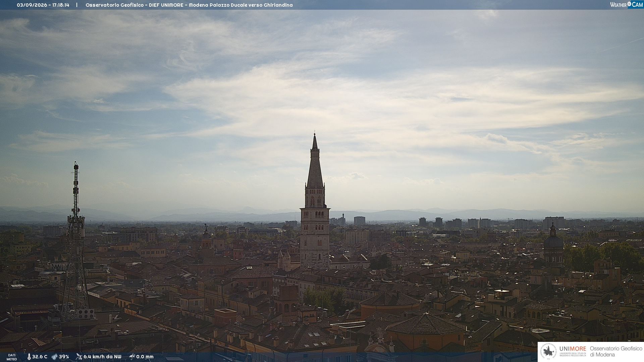644x362 pixels.
Task: Click the dark church dome
Action: [x=553, y=239]
